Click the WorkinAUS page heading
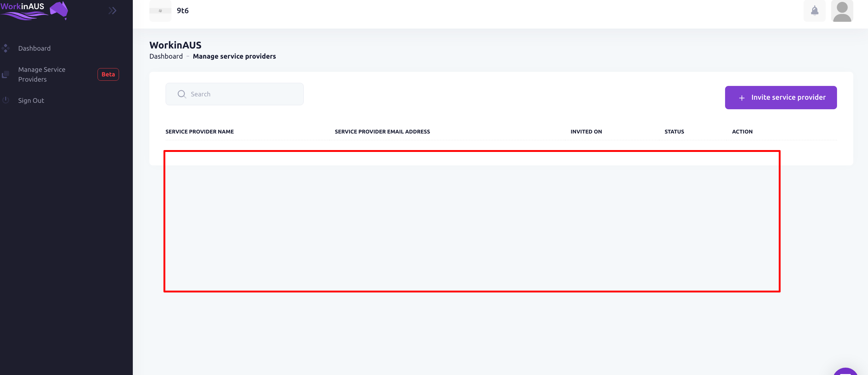The width and height of the screenshot is (868, 375). point(175,45)
